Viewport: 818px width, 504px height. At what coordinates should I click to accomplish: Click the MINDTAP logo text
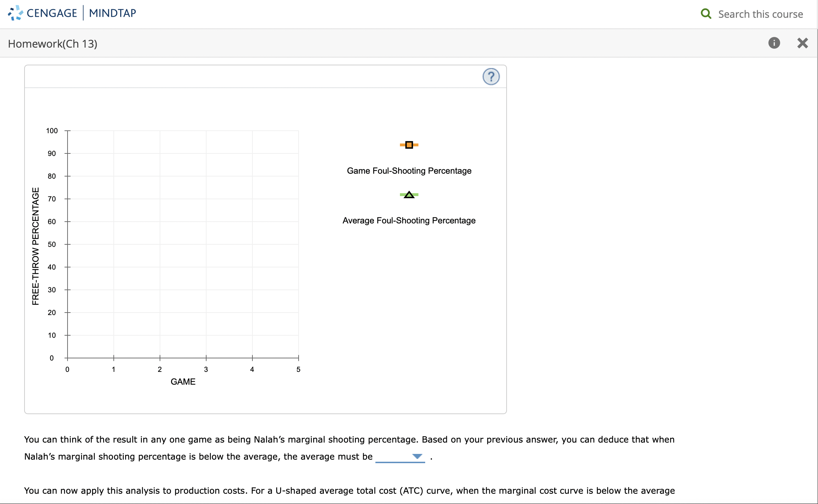tap(112, 13)
